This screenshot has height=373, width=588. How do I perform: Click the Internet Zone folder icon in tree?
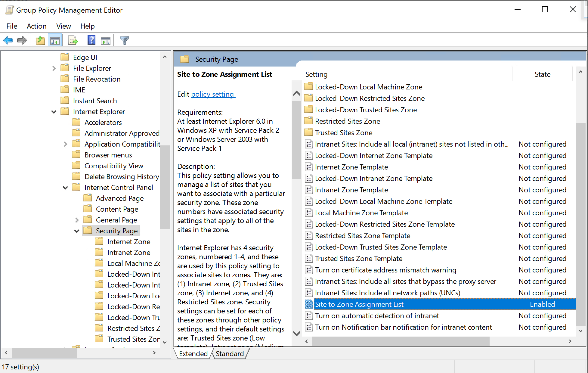[99, 241]
